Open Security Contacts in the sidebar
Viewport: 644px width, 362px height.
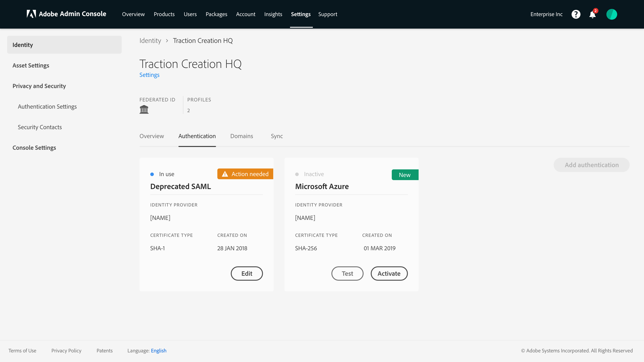[40, 127]
